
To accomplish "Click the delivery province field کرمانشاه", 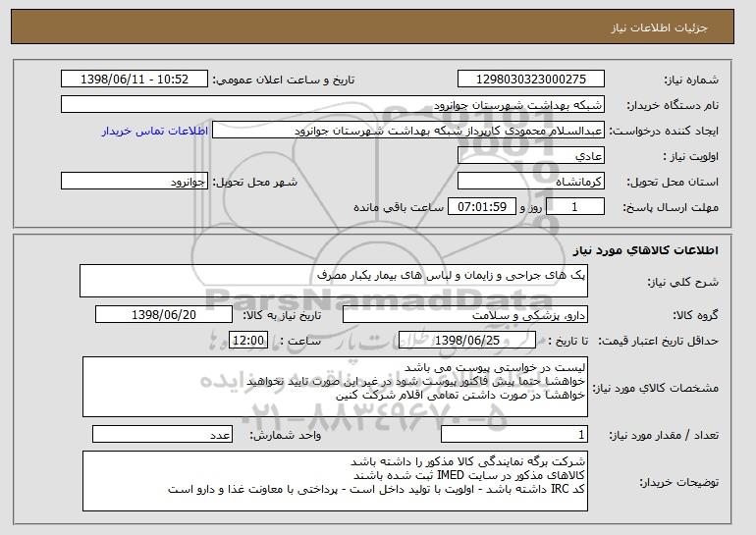I will [x=531, y=182].
